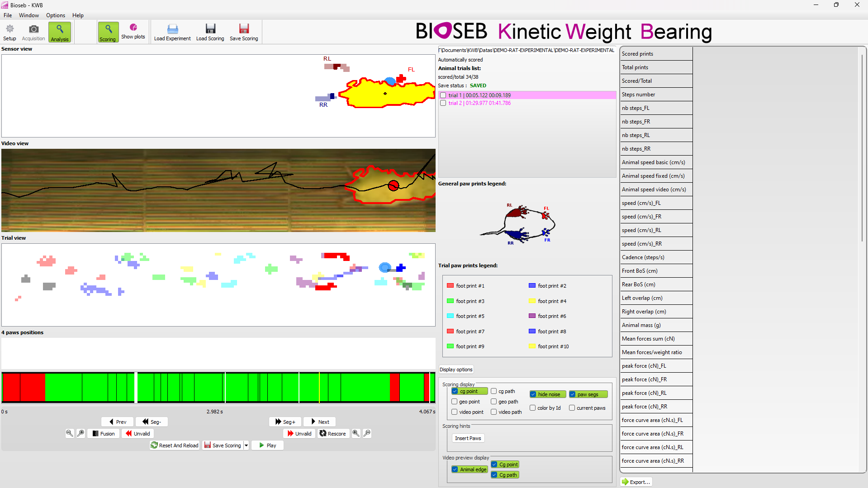Jump to next segment with Seg+
Image resolution: width=868 pixels, height=488 pixels.
click(285, 422)
